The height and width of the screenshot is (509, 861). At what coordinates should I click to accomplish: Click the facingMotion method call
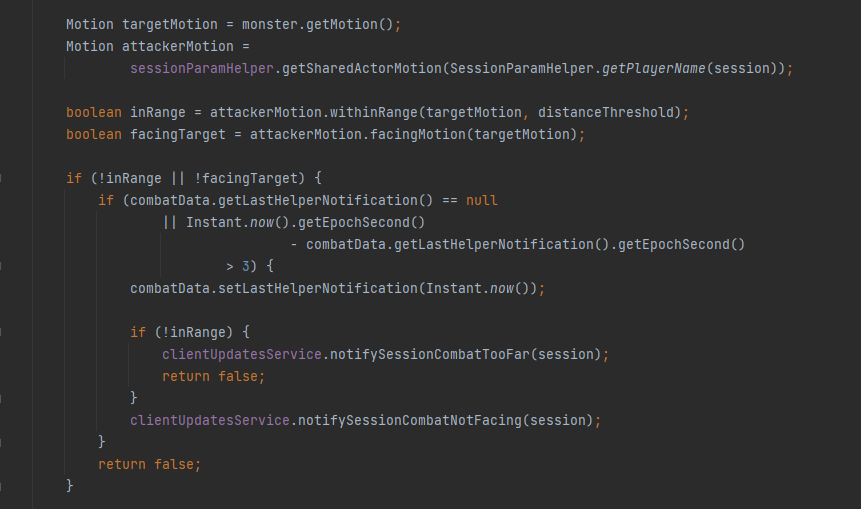click(418, 135)
